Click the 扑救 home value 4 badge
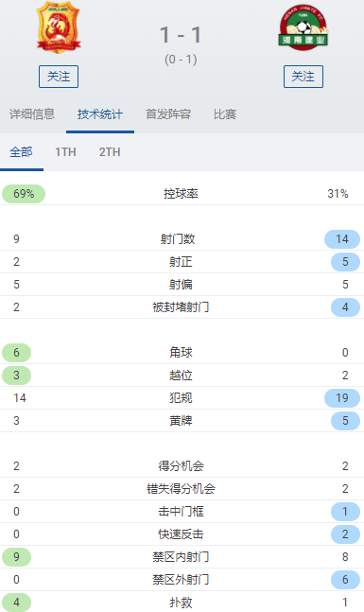This screenshot has width=364, height=612. coord(16,603)
